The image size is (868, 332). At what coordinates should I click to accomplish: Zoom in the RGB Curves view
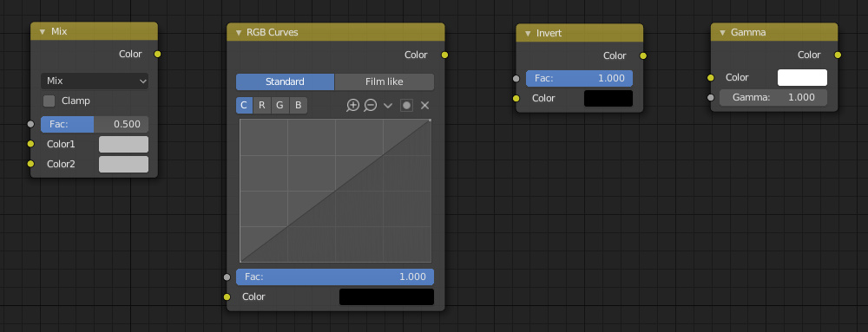coord(352,106)
